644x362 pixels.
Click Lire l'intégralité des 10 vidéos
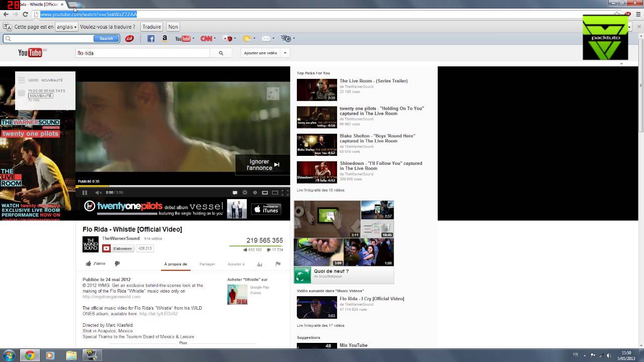click(320, 190)
